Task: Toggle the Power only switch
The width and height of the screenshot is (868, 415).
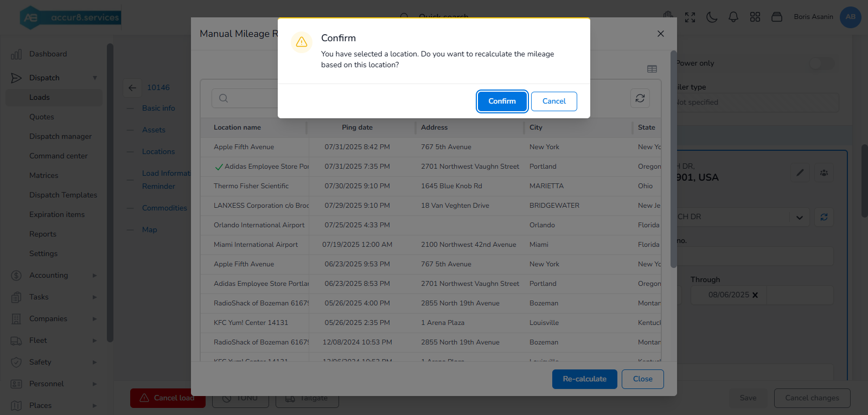Action: [x=821, y=63]
